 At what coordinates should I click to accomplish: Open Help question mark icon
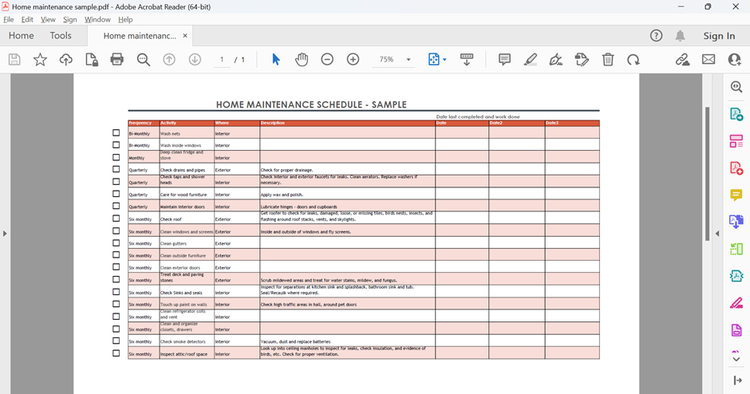tap(656, 35)
